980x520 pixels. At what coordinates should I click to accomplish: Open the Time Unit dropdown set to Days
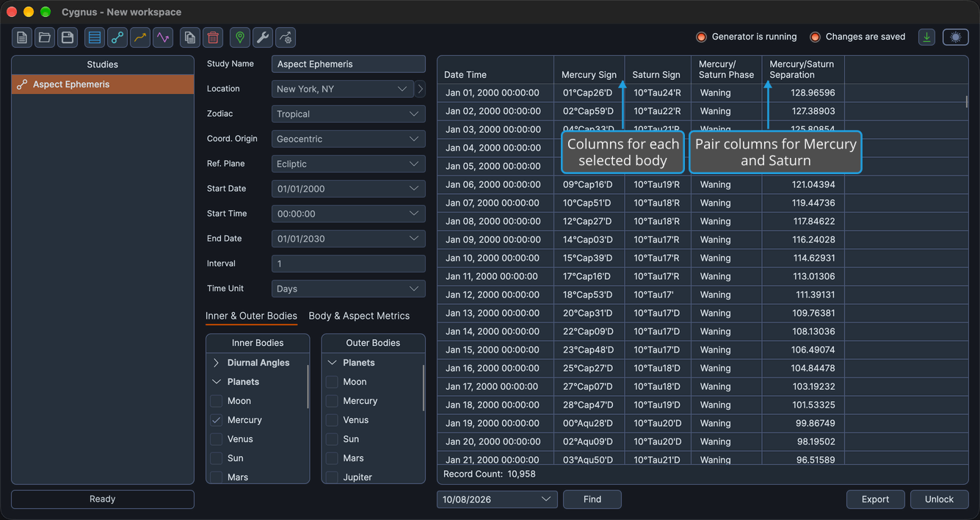349,289
